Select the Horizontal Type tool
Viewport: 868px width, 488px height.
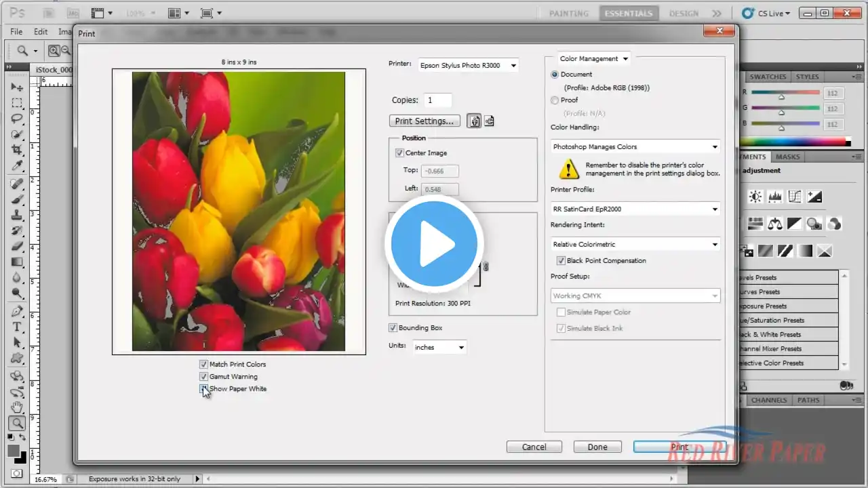pos(17,327)
